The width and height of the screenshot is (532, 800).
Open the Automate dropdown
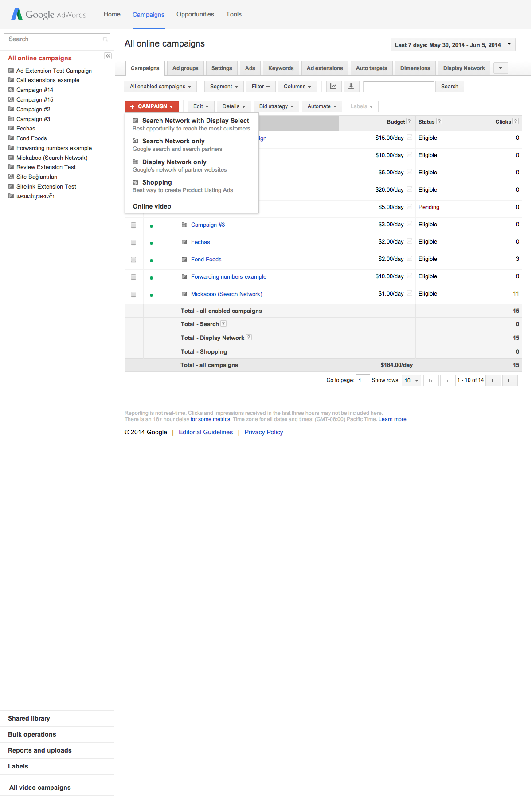tap(322, 106)
